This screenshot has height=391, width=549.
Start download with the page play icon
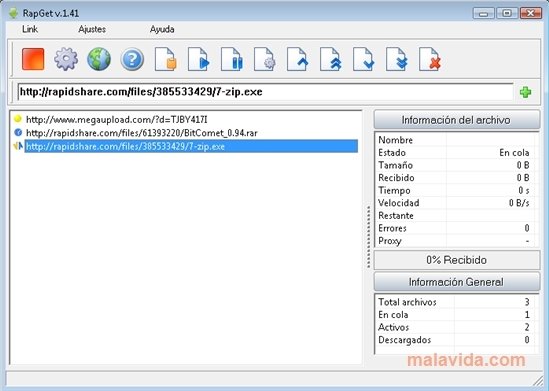point(199,59)
